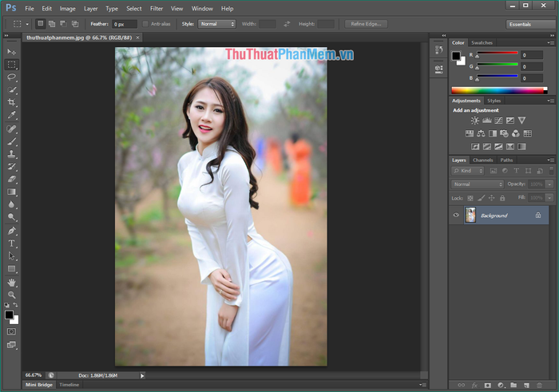Hide the Background layer
This screenshot has height=392, width=559.
456,215
